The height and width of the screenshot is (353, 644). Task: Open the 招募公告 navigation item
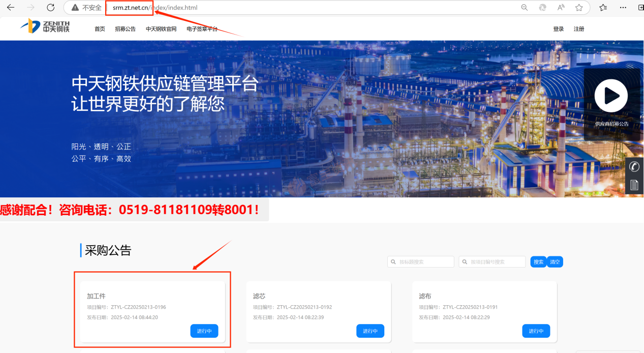coord(125,29)
